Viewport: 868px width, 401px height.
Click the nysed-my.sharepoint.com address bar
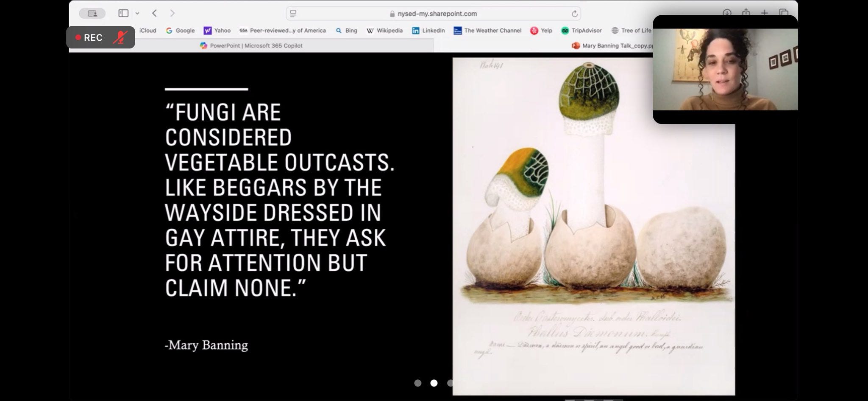point(433,14)
